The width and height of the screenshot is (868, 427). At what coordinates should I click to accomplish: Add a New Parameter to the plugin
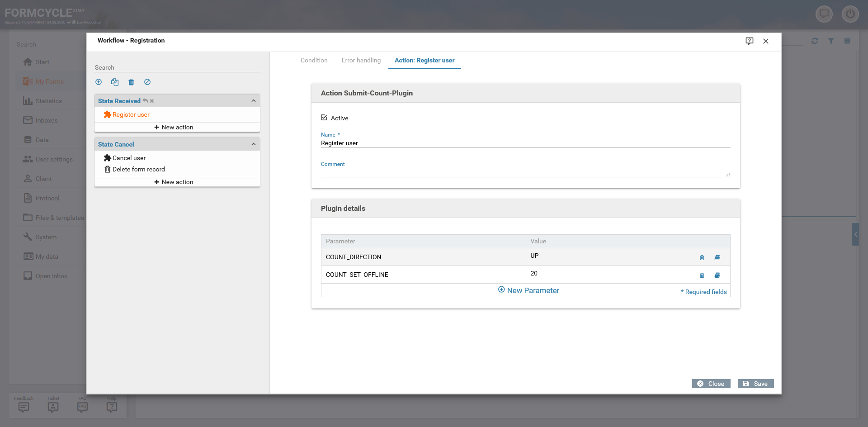[x=528, y=290]
